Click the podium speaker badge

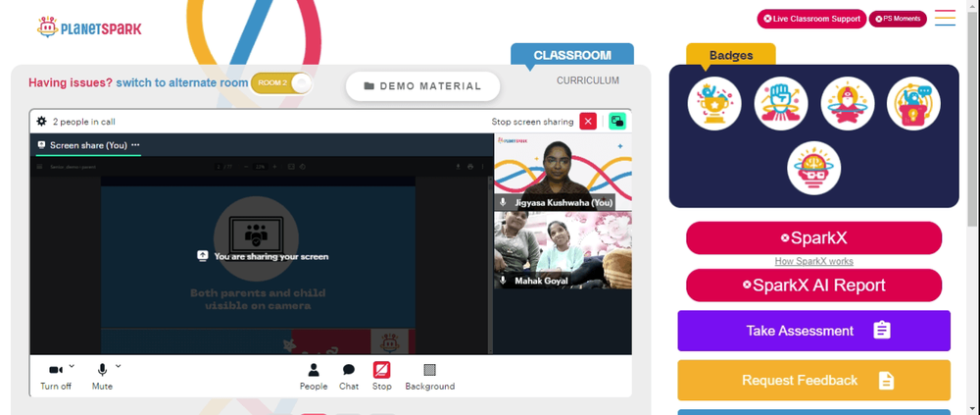913,103
